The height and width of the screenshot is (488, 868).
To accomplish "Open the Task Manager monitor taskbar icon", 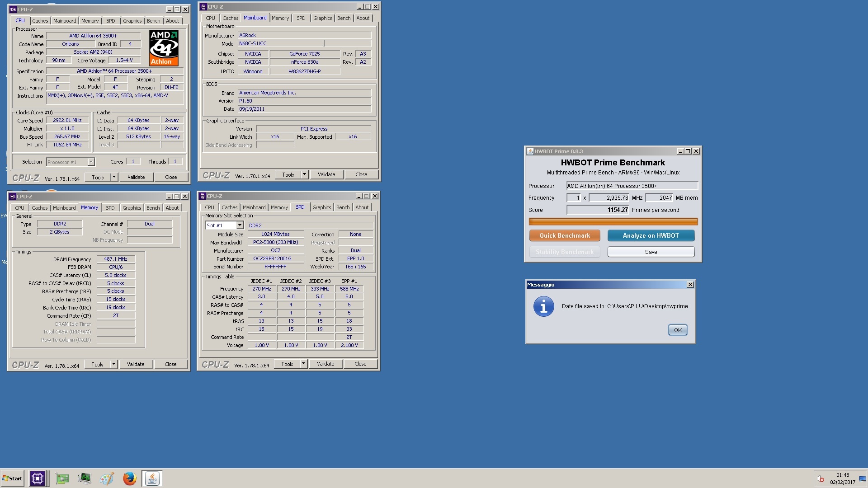I will click(x=84, y=479).
